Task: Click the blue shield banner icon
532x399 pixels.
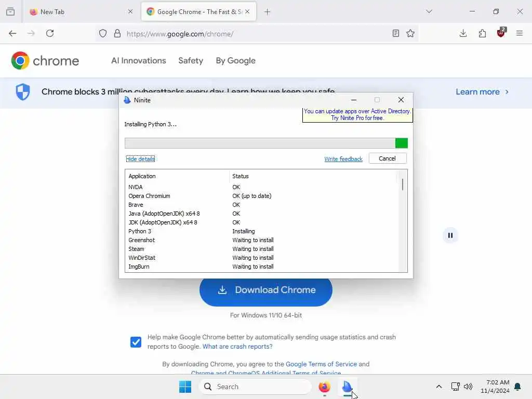Action: pos(23,91)
